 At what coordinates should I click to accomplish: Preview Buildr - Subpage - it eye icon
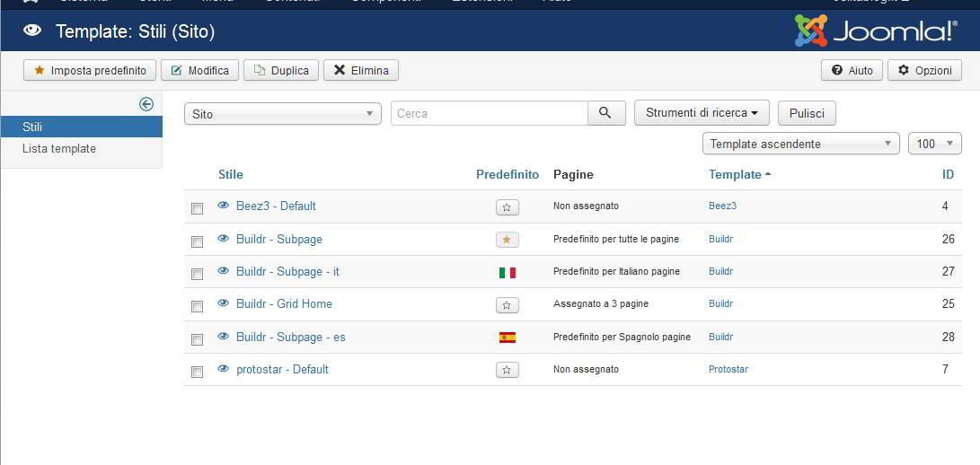coord(223,271)
